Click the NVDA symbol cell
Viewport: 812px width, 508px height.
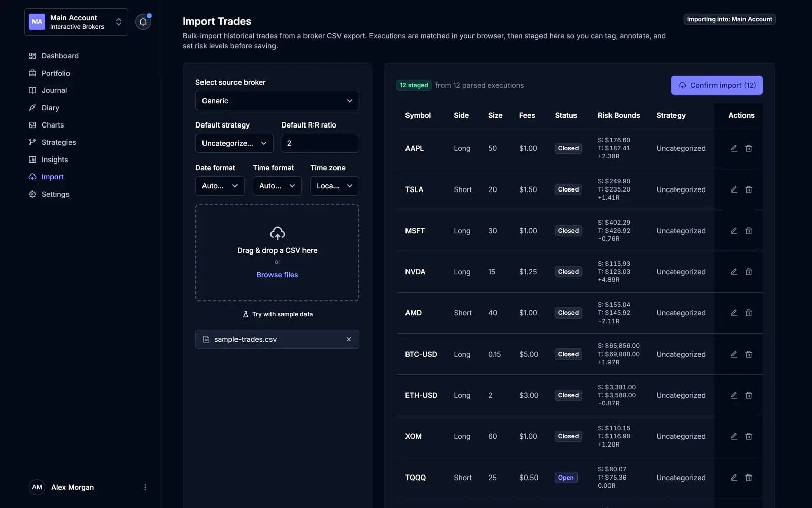coord(415,272)
